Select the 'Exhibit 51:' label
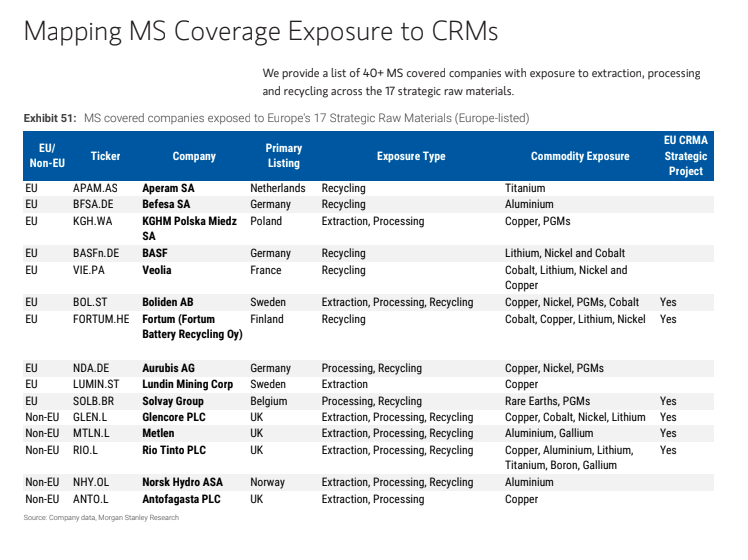 pyautogui.click(x=50, y=118)
